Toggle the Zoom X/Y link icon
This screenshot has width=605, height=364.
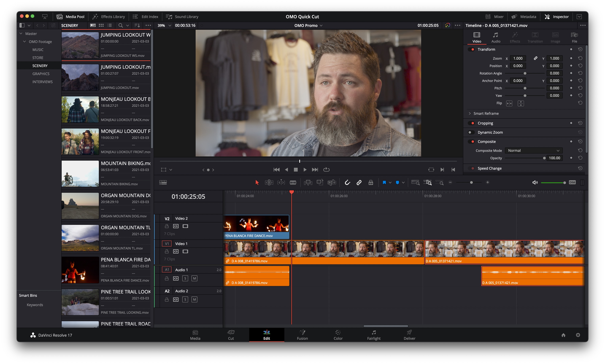(x=535, y=58)
